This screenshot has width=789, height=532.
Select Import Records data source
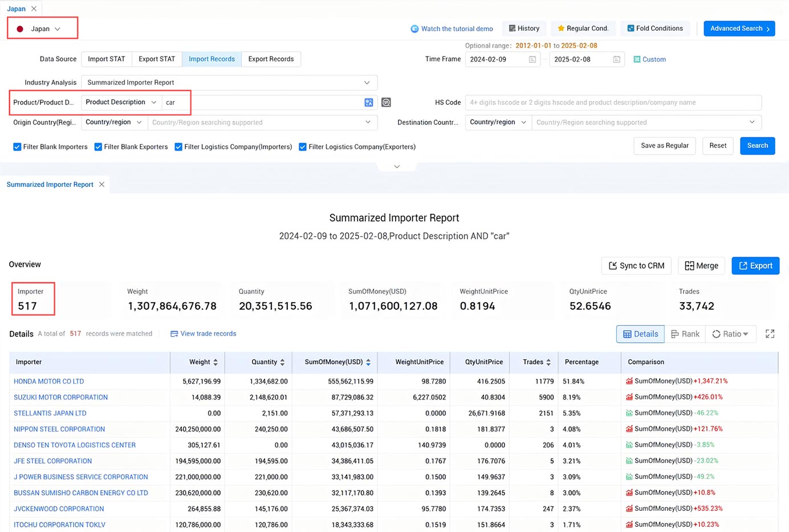pyautogui.click(x=212, y=59)
